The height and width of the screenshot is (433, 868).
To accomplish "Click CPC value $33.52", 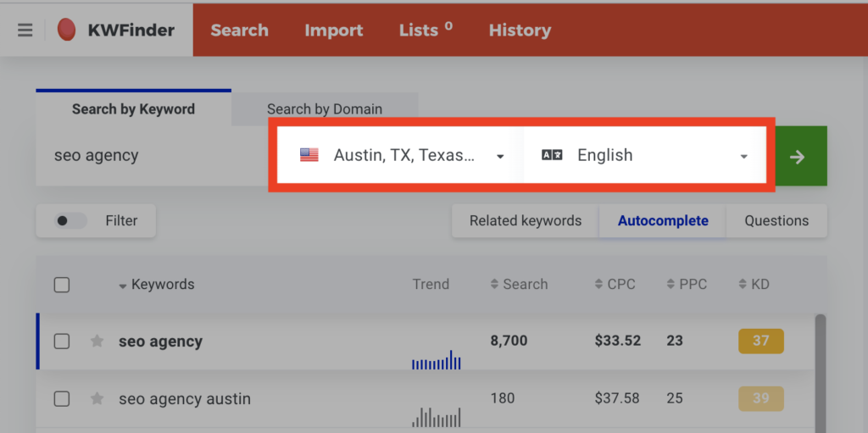I will tap(618, 341).
